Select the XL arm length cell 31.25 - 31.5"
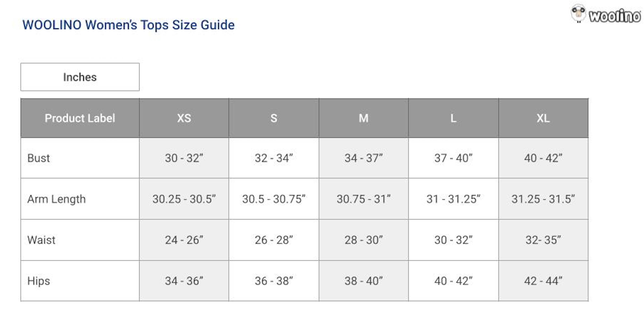The height and width of the screenshot is (314, 644). tap(543, 199)
